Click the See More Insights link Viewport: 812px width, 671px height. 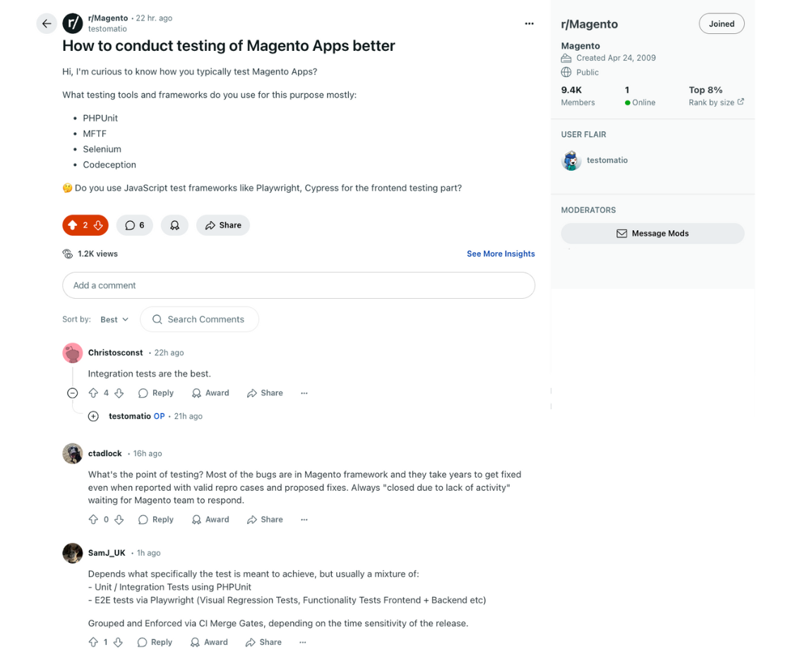pyautogui.click(x=501, y=254)
